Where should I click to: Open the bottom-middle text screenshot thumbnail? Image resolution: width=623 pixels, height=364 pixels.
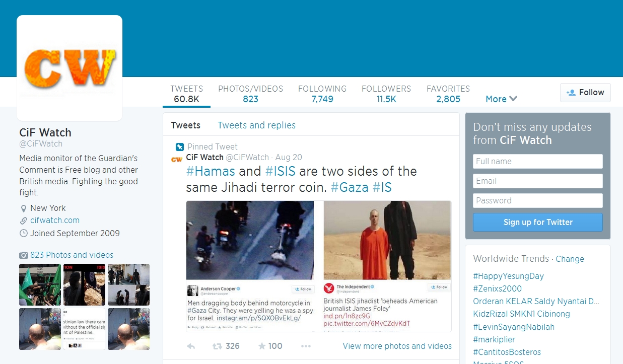point(84,329)
